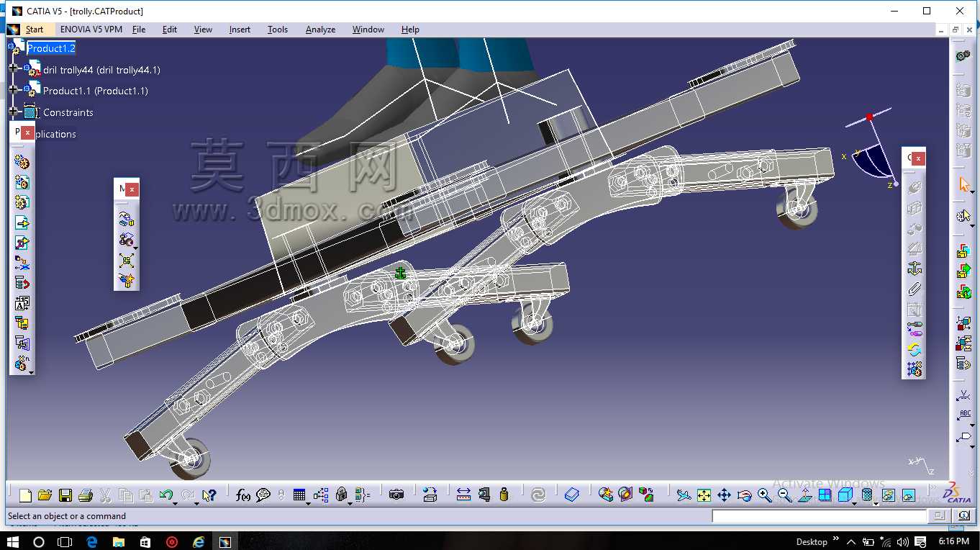Open the Insert menu

pos(240,30)
